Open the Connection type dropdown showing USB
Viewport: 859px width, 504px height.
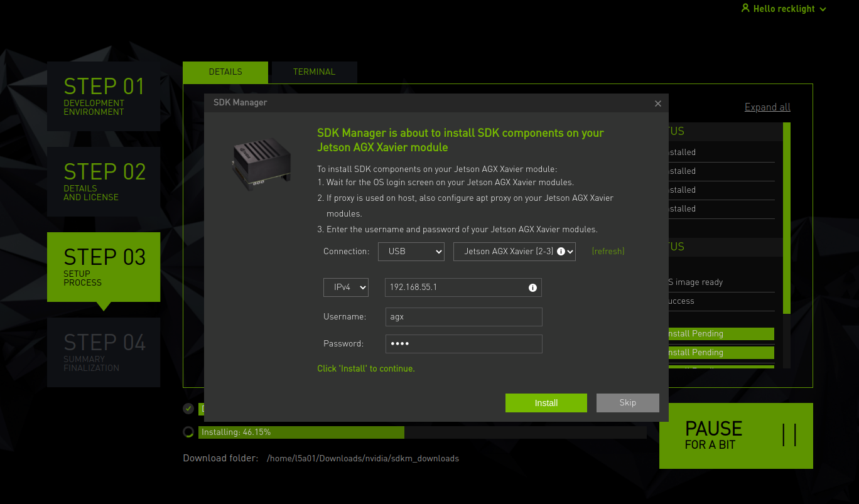[x=411, y=251]
